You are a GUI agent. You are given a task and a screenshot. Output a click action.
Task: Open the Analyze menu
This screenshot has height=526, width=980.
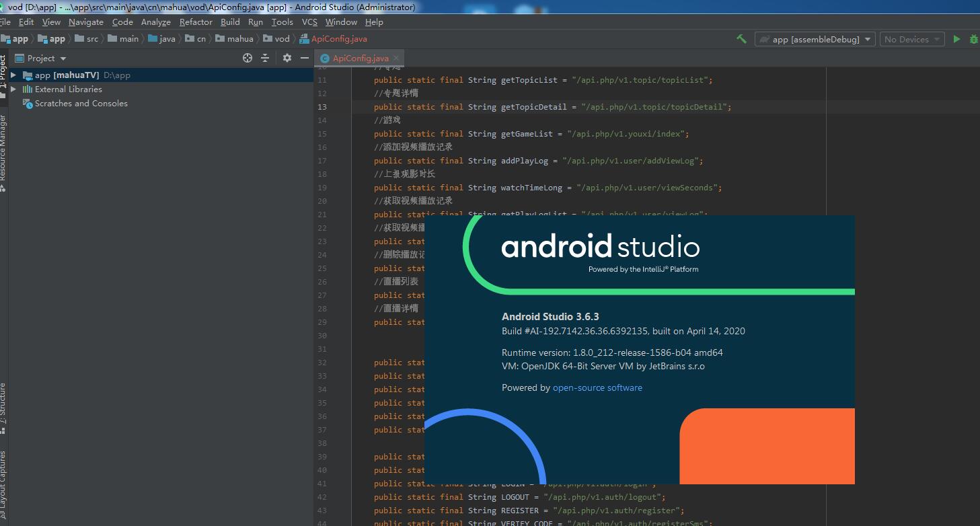[x=156, y=22]
